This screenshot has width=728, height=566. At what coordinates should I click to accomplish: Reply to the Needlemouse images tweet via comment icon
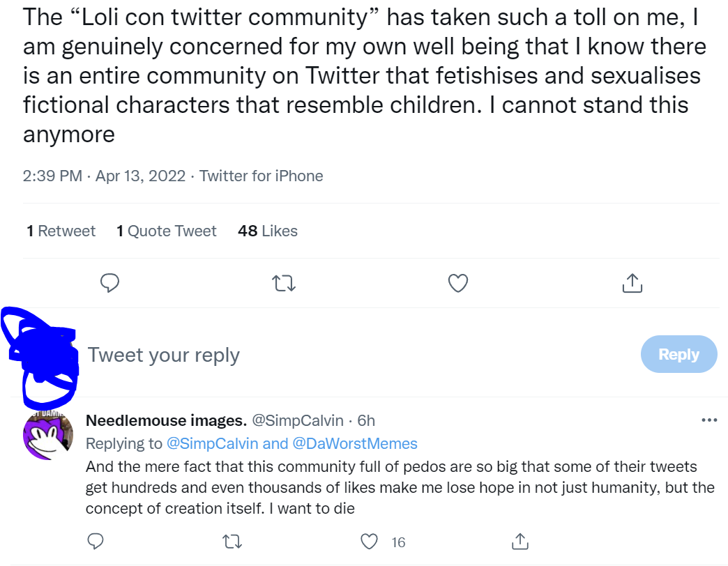click(x=96, y=542)
